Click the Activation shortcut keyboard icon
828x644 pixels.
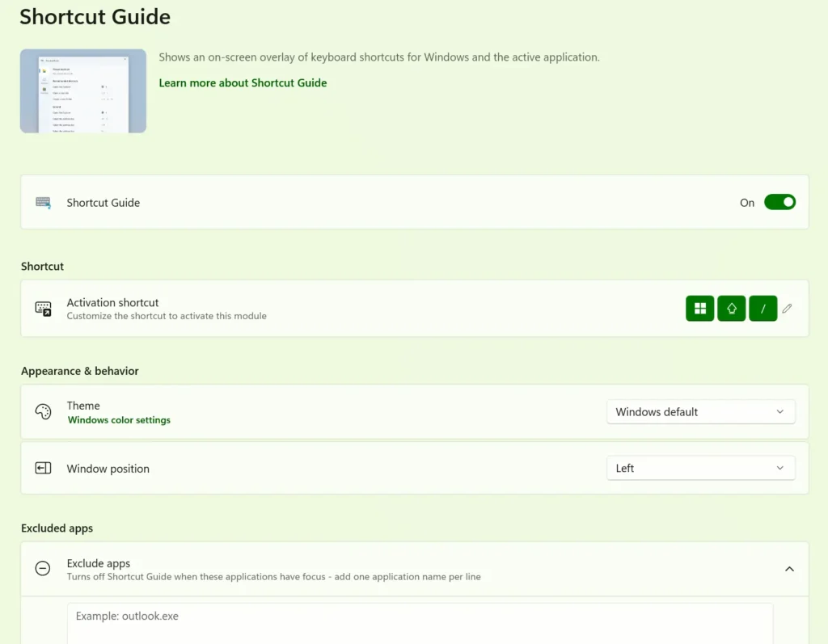pos(44,309)
